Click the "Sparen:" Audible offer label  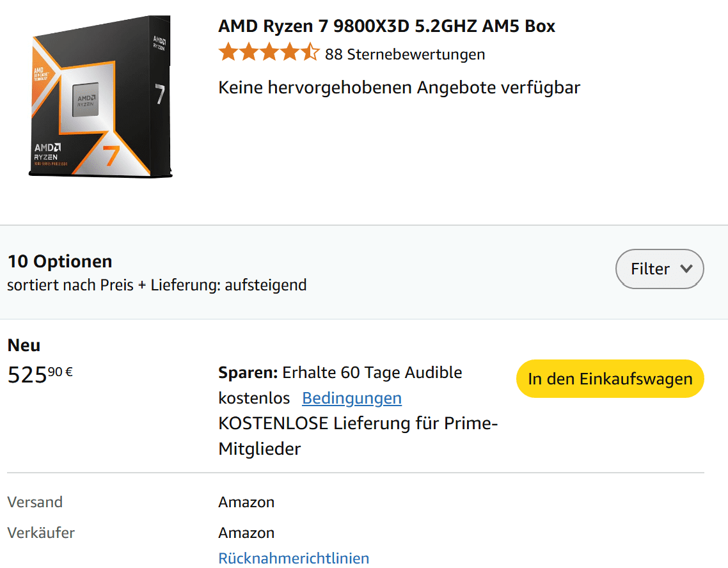[x=248, y=372]
